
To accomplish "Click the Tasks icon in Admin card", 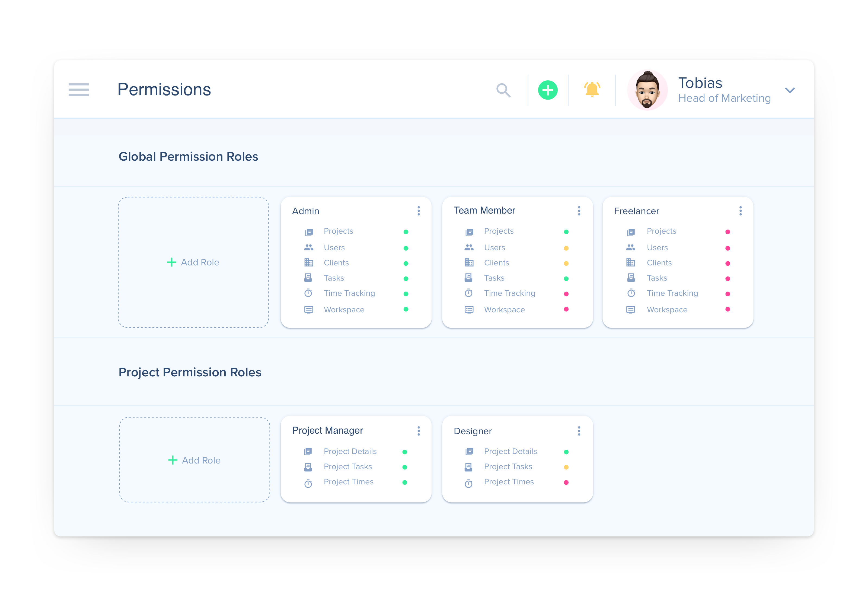I will pos(308,278).
